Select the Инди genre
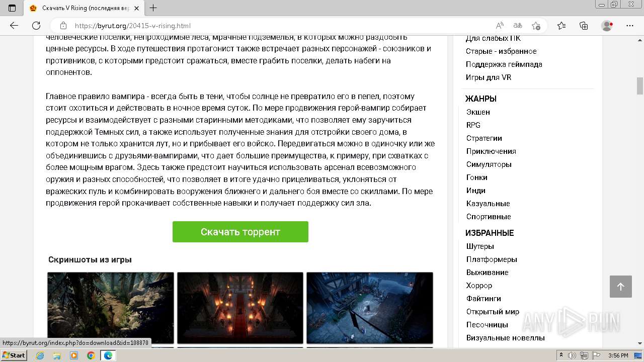Screen dimensions: 644x362 (x=475, y=191)
